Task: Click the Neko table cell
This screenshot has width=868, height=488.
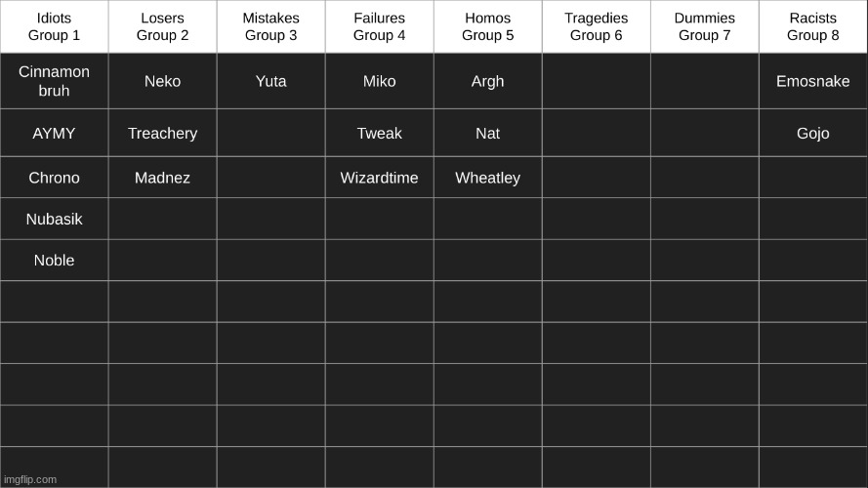Action: 163,81
